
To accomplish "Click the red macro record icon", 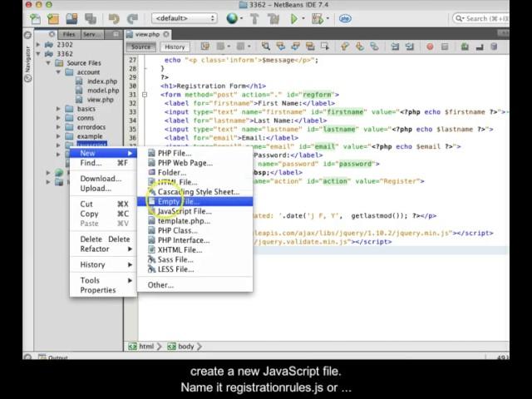I will 430,47.
